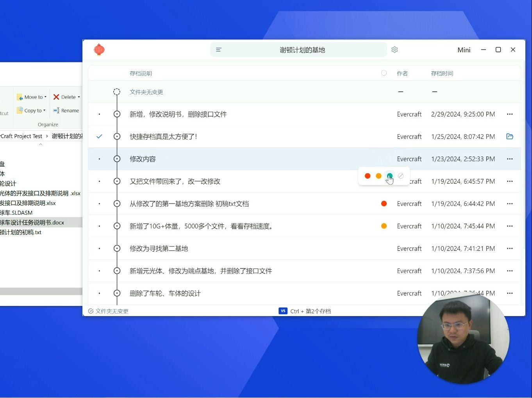The image size is (532, 398).
Task: Expand breadcrumb chevron after Craft Project Test
Action: pyautogui.click(x=47, y=136)
